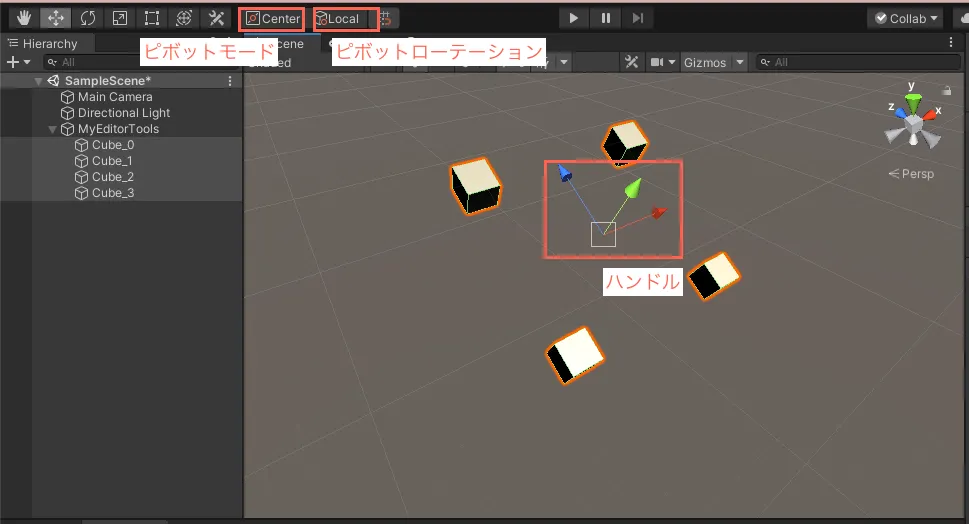Toggle pivot rotation Local button
The width and height of the screenshot is (969, 524).
pyautogui.click(x=344, y=19)
